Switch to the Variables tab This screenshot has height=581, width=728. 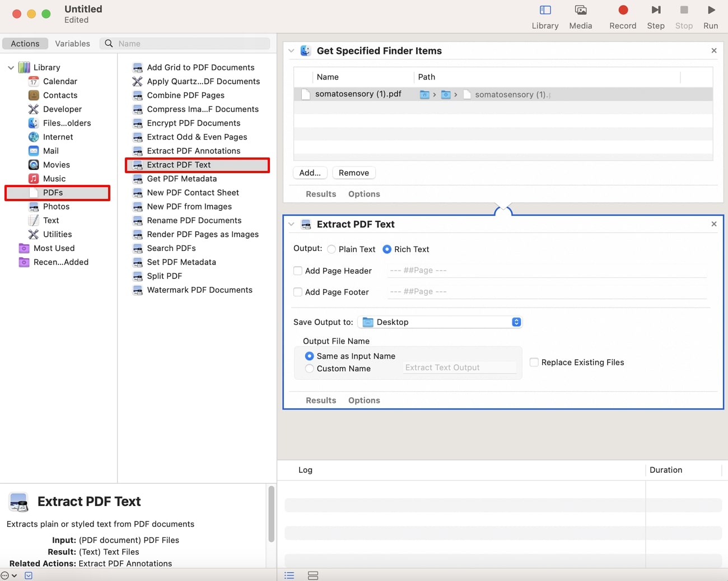[x=72, y=44]
